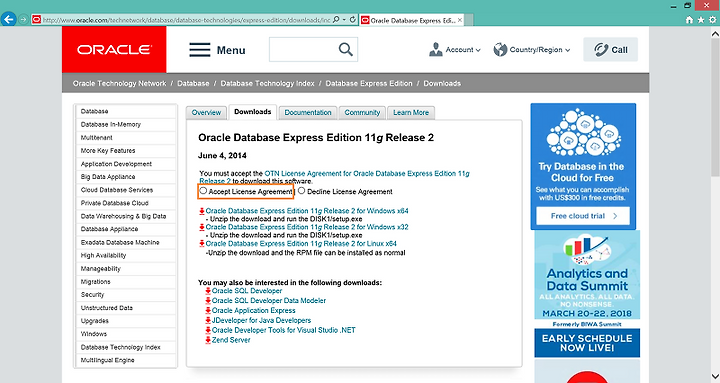Open JDeveloper for Java Developers link
This screenshot has width=720, height=383.
(261, 320)
